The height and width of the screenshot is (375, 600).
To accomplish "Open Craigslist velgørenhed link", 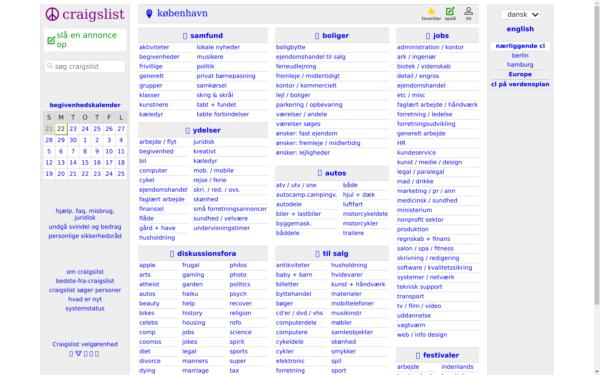I will 85,344.
